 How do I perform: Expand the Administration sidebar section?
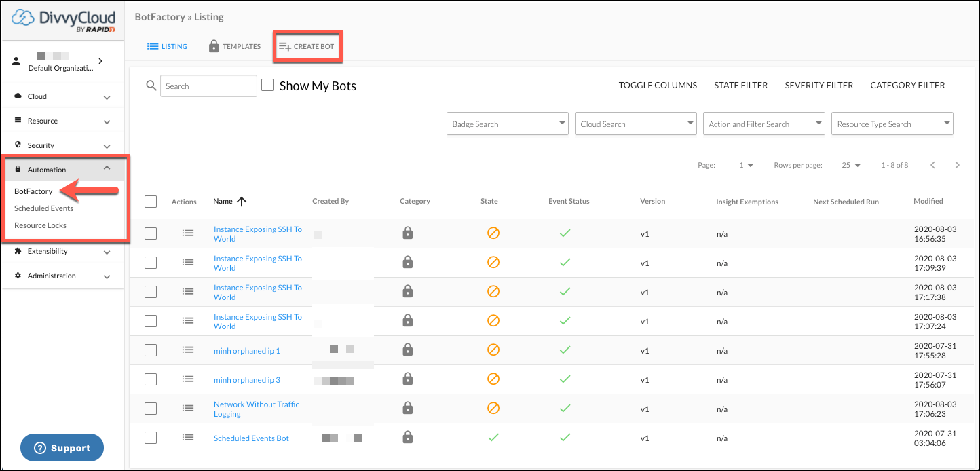click(x=62, y=276)
